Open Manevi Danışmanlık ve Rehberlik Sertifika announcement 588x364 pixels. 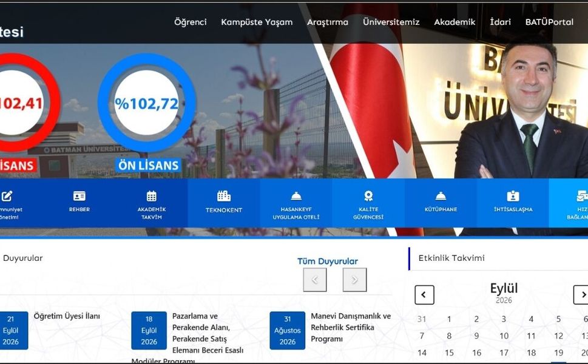coord(351,327)
